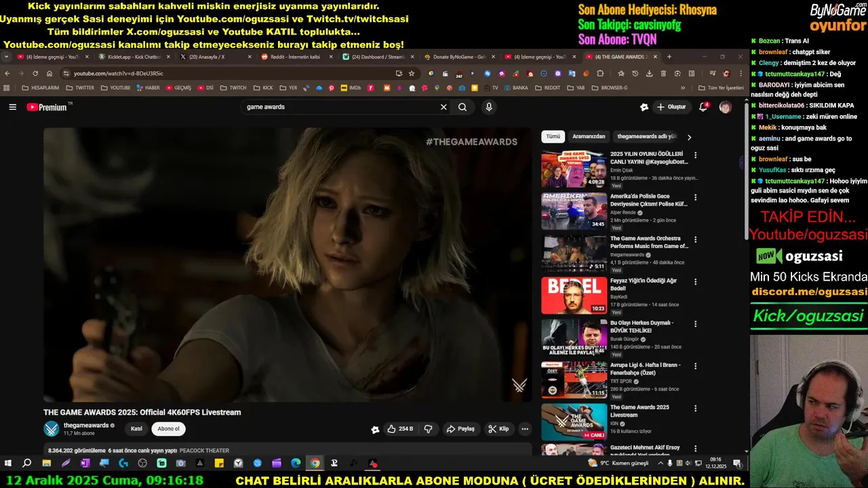The width and height of the screenshot is (868, 488).
Task: Click the browser home icon
Action: pos(50,73)
